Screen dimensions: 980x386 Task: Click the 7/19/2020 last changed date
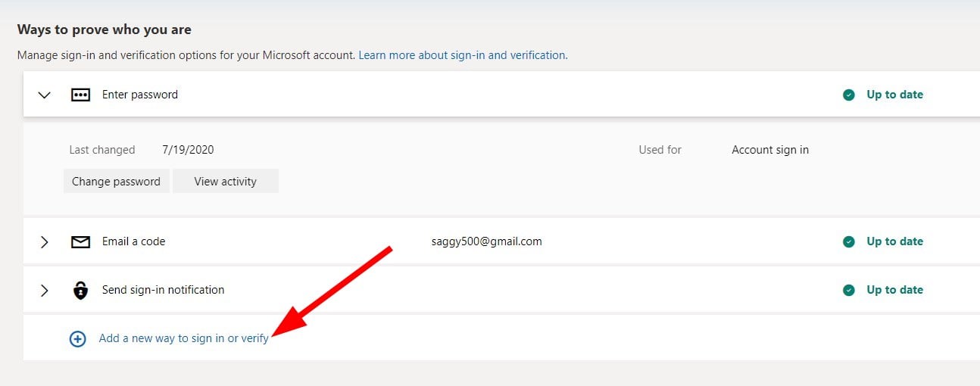[188, 150]
